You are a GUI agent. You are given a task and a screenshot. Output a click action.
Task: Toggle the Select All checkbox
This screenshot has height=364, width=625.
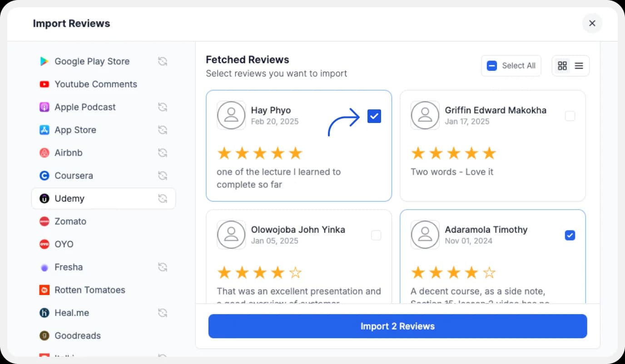[491, 65]
